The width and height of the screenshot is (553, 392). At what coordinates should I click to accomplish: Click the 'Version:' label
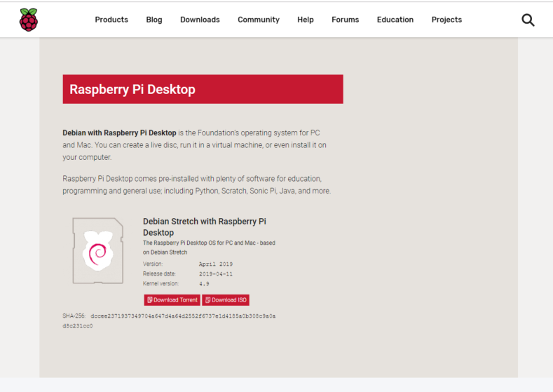pos(153,264)
